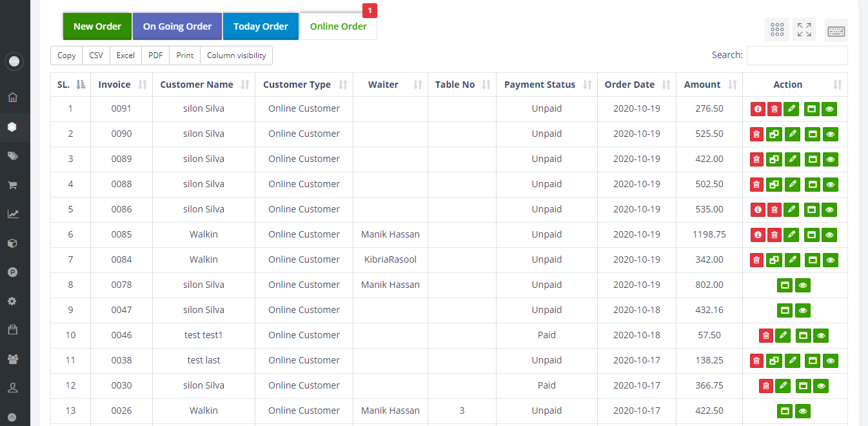
Task: Open the shopping cart sidebar icon
Action: (12, 185)
